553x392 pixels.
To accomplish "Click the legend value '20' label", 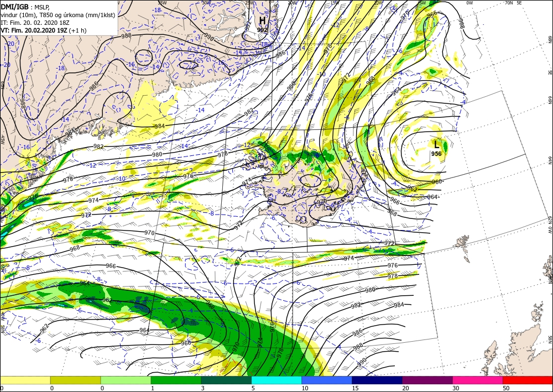I will click(405, 388).
